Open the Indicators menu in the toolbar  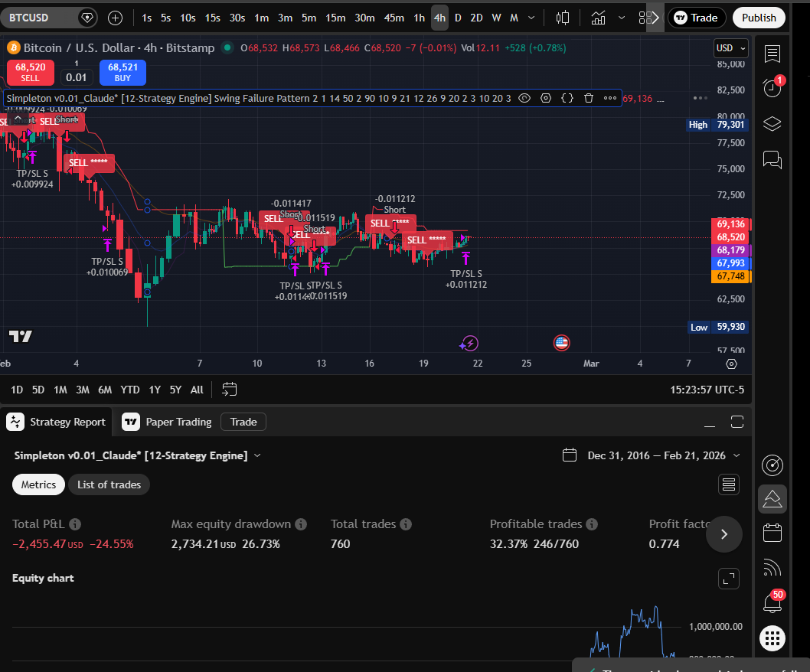tap(598, 17)
